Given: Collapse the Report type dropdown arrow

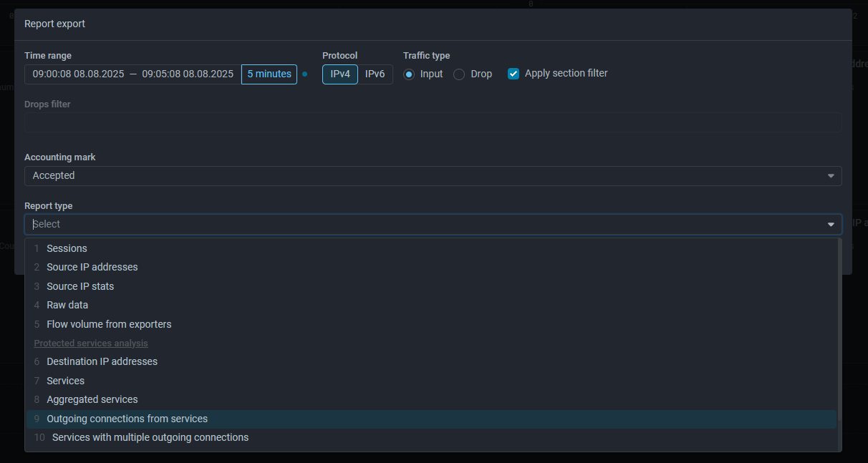Looking at the screenshot, I should (x=831, y=225).
